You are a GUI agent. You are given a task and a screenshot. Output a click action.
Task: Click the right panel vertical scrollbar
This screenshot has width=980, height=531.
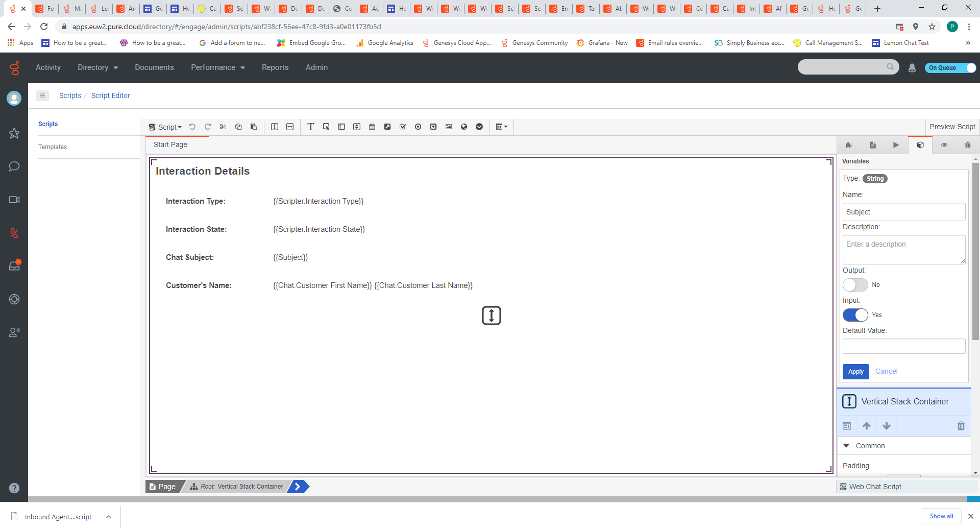[975, 252]
